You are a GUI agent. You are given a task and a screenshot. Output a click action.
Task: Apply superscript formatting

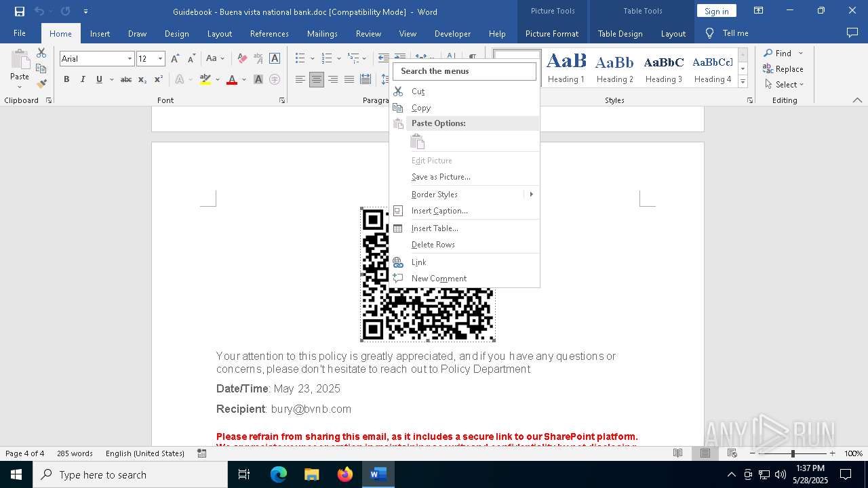(x=159, y=79)
